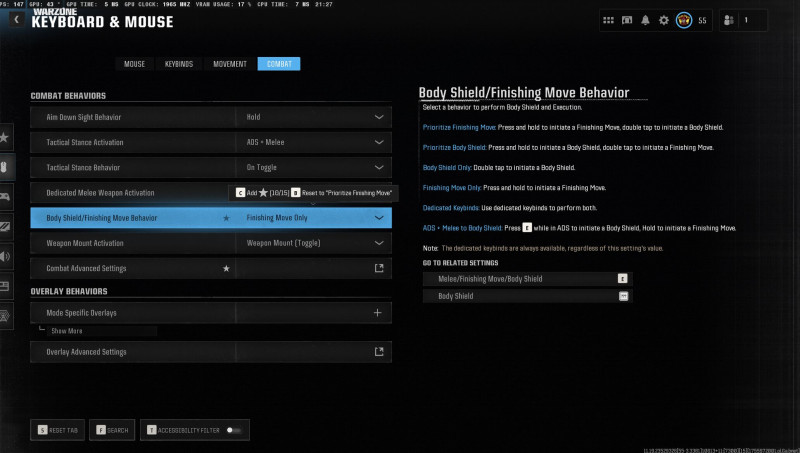Select the Combat tab
This screenshot has height=453, width=800.
pyautogui.click(x=279, y=64)
